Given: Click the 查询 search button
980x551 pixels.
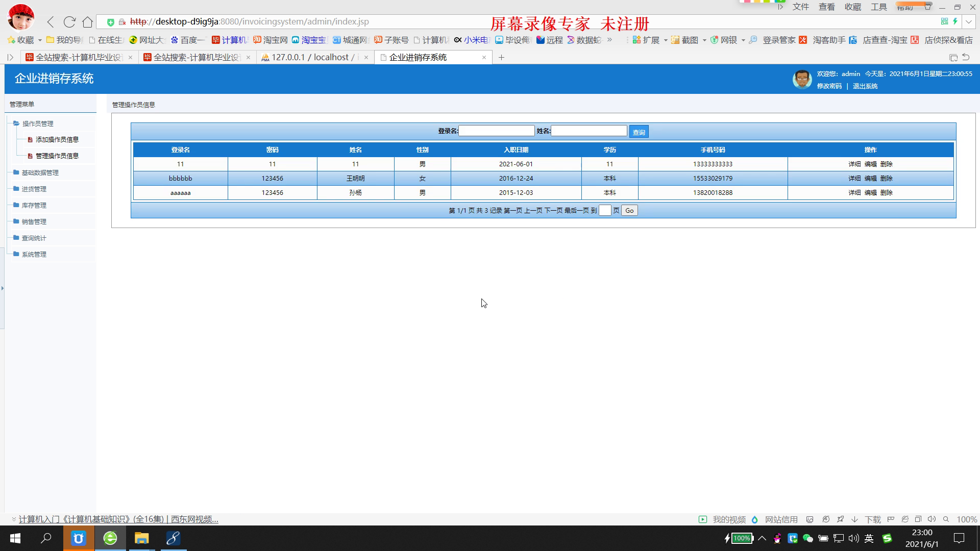Looking at the screenshot, I should (639, 132).
